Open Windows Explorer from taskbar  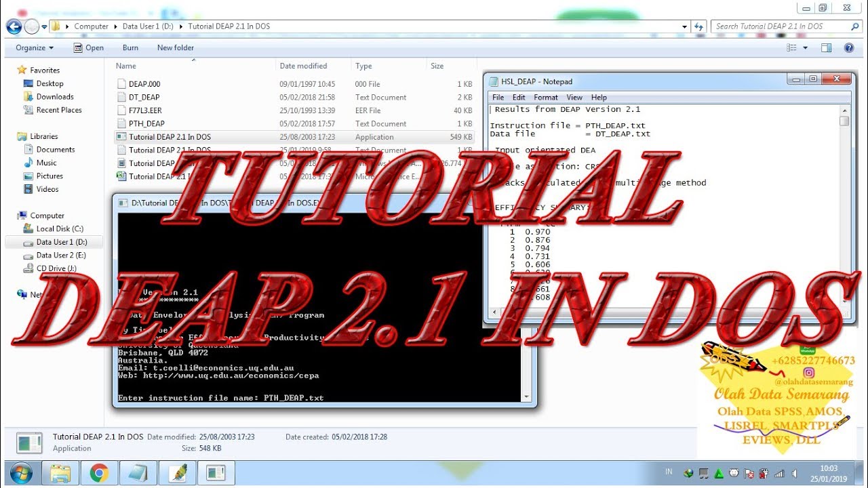coord(60,472)
